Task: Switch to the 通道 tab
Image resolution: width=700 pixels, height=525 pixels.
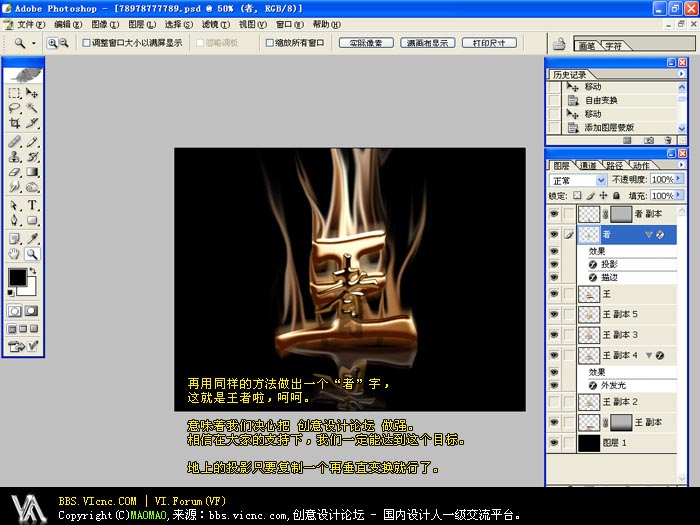Action: tap(587, 165)
